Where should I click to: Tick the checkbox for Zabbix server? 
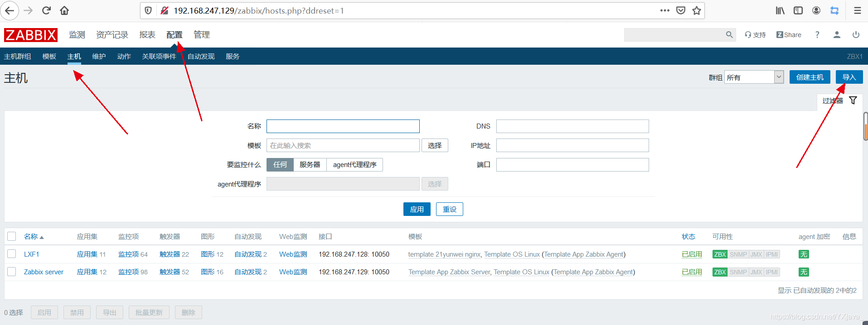[x=12, y=272]
